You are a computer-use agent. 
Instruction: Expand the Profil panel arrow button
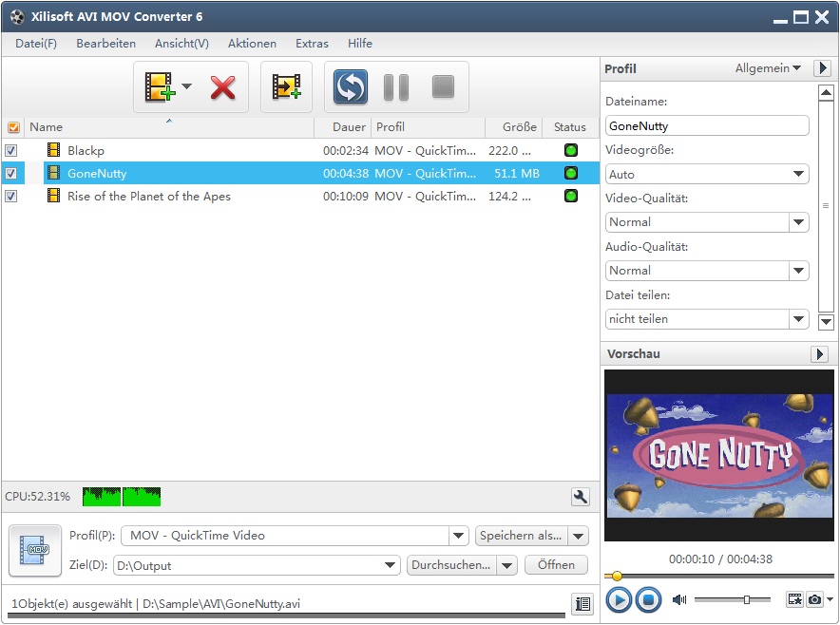(822, 68)
